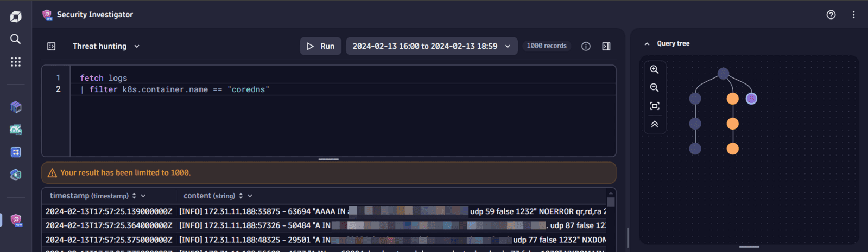Image resolution: width=868 pixels, height=252 pixels.
Task: Open search from the left sidebar
Action: (16, 39)
